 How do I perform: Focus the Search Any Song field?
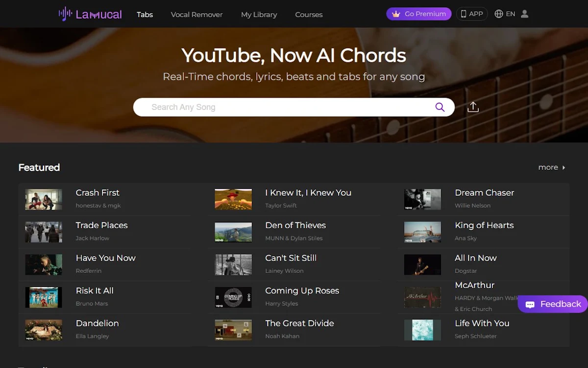coord(294,107)
